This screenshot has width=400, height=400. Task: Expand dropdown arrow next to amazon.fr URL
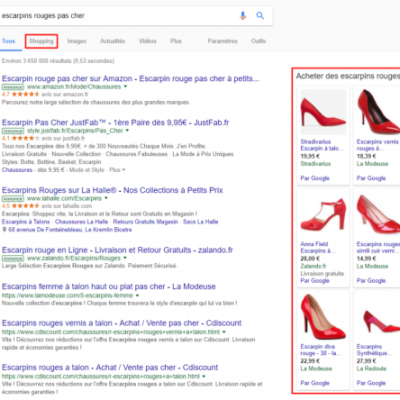126,87
